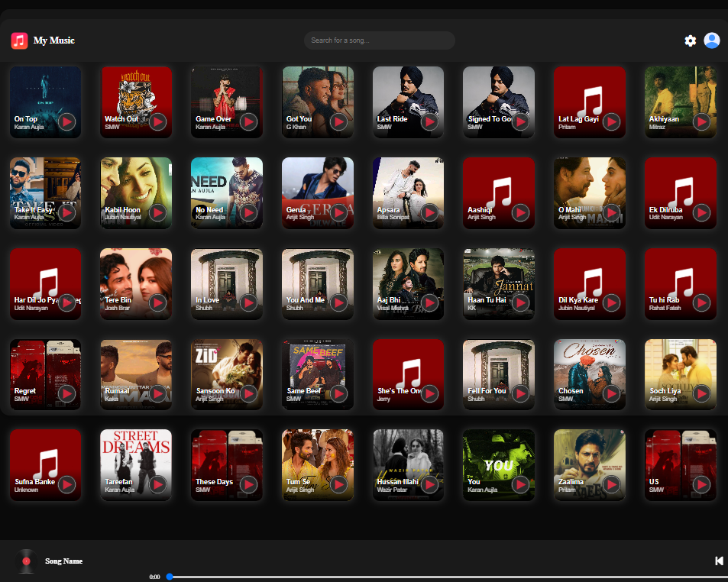728x582 pixels.
Task: Select the Hussan Illahi song card
Action: tap(408, 465)
